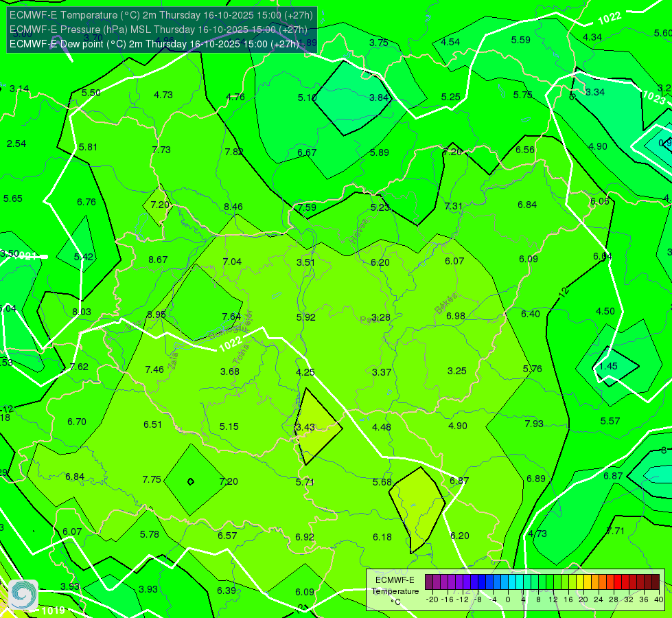The image size is (672, 618).
Task: Click the Zala region label
Action: pyautogui.click(x=174, y=360)
